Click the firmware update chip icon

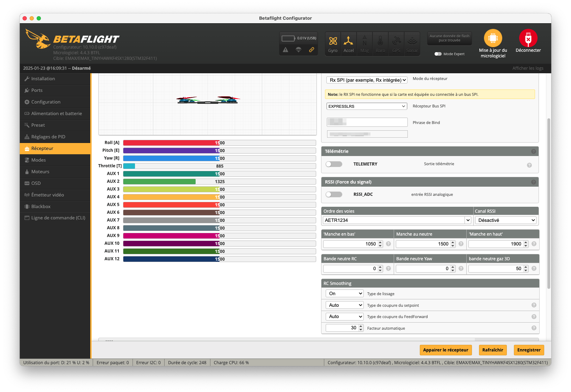pos(493,38)
